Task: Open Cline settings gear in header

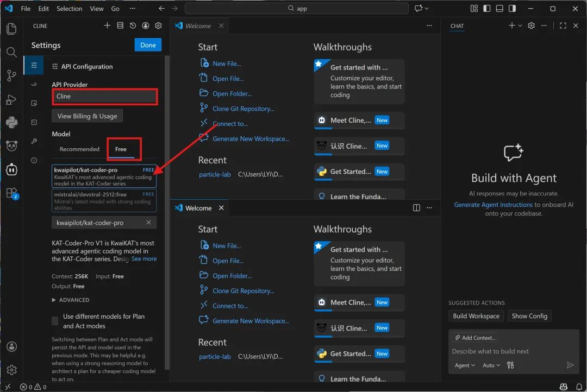Action: (158, 26)
